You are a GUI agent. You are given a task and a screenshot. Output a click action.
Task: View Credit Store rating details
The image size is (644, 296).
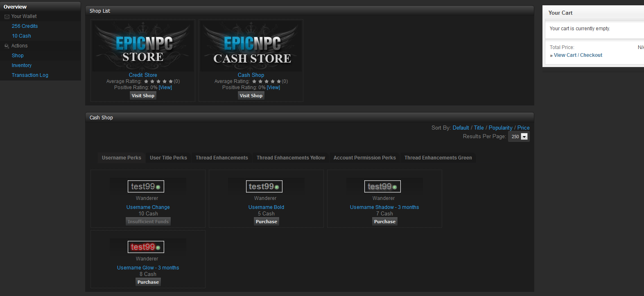coord(165,87)
